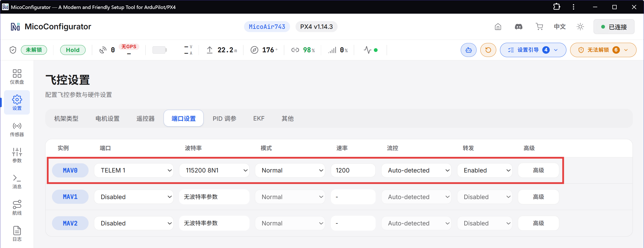Switch to 遥控器 tab
The image size is (644, 248).
click(x=146, y=118)
